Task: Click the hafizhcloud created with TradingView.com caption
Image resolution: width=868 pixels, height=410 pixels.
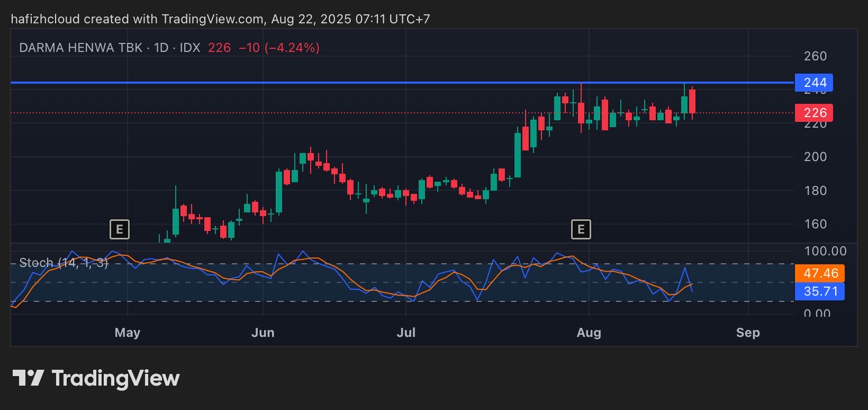Action: (x=220, y=19)
